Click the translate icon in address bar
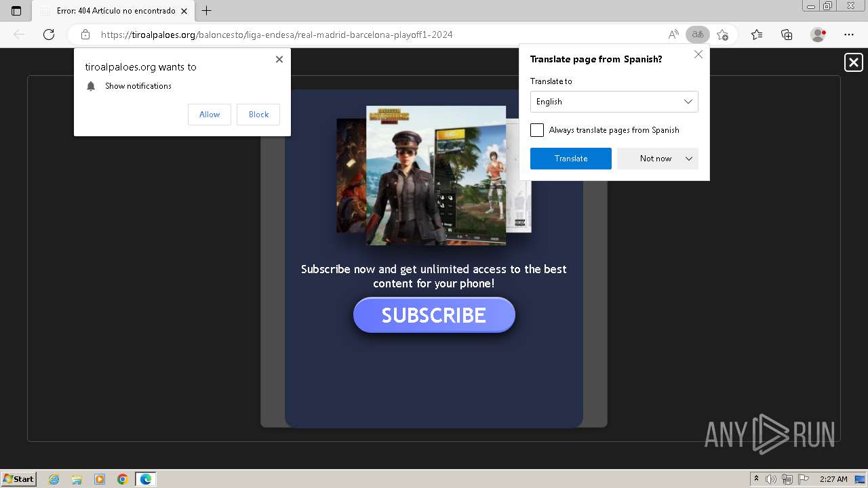The image size is (868, 488). 697,35
